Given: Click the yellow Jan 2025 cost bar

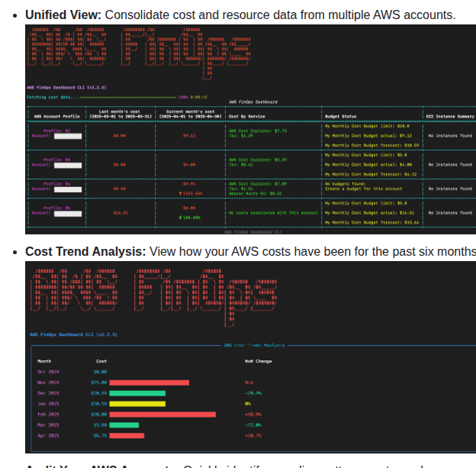Looking at the screenshot, I should click(x=137, y=404).
